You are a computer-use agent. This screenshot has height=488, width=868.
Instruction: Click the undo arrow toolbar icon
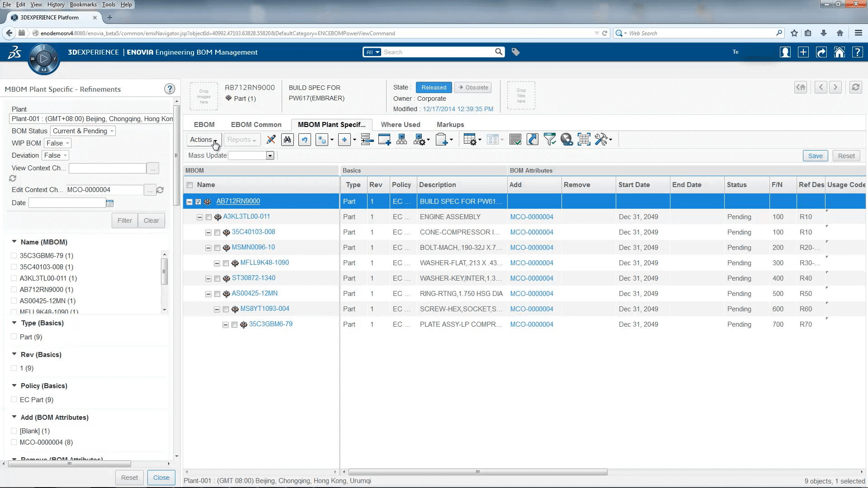(305, 140)
